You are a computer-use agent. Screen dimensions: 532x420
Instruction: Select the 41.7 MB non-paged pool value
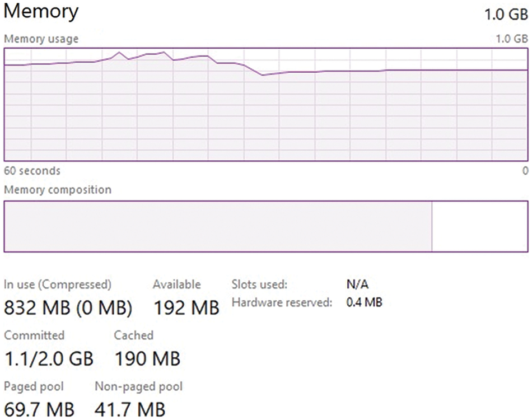(130, 409)
